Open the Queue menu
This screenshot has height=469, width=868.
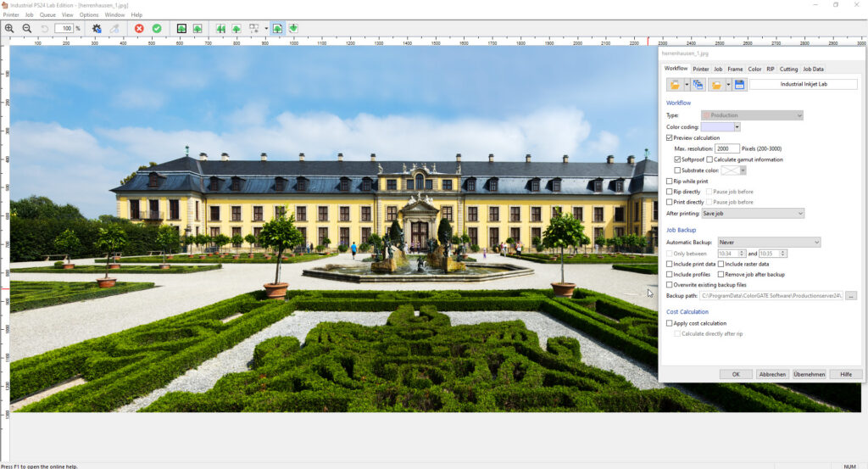click(47, 14)
